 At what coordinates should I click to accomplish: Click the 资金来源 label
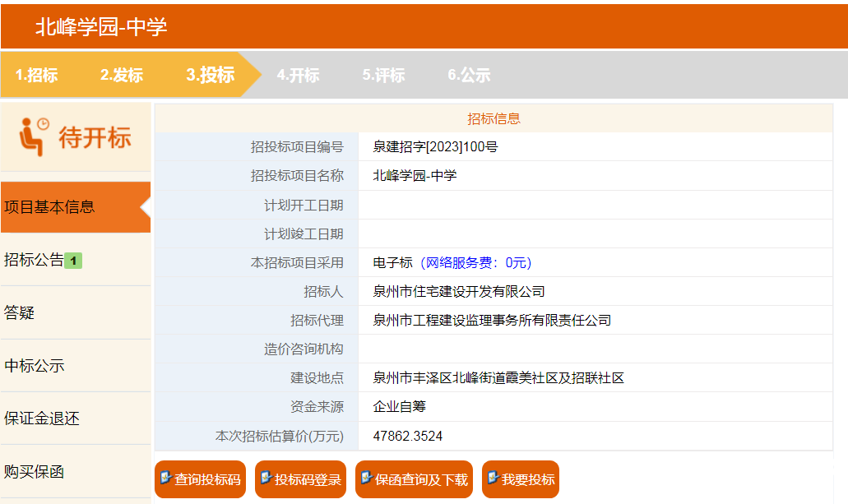[317, 407]
